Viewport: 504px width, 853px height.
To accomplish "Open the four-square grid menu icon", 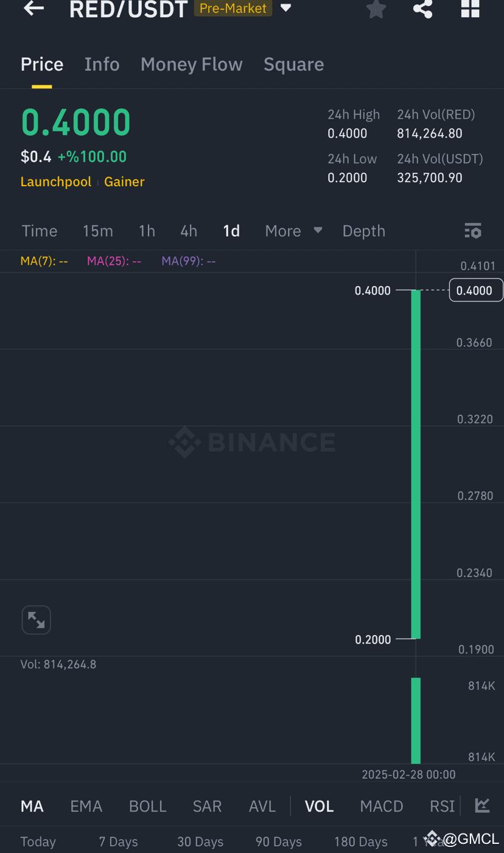I will point(470,9).
